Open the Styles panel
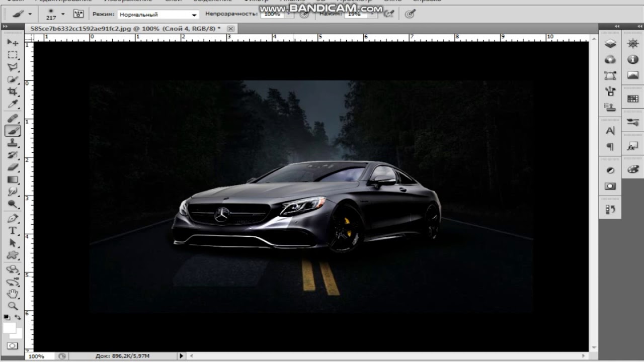This screenshot has width=644, height=362. (633, 146)
